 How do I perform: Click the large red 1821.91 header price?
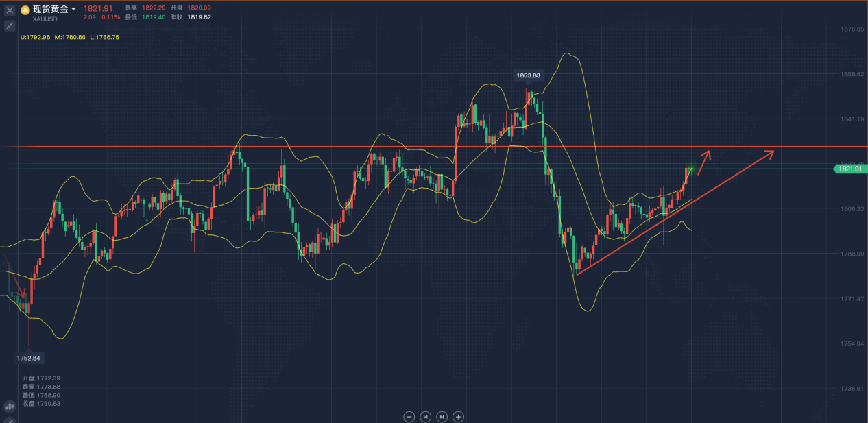click(97, 8)
